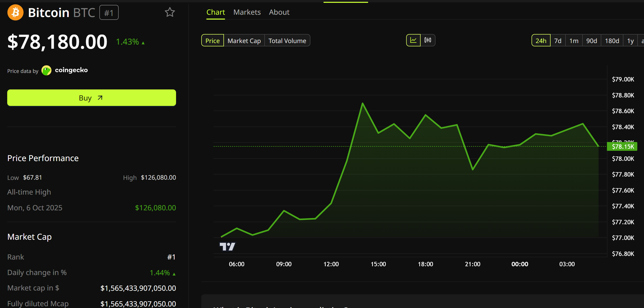
Task: Click the green Buy button
Action: [x=92, y=98]
